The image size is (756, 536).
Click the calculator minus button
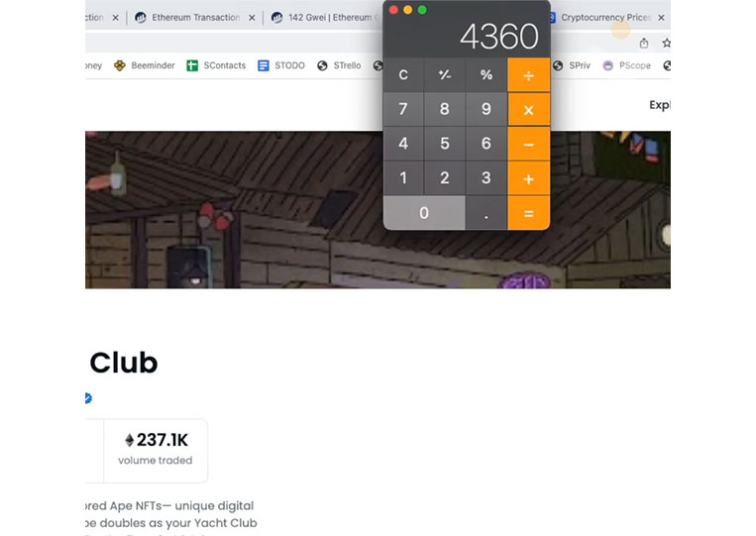(x=528, y=144)
